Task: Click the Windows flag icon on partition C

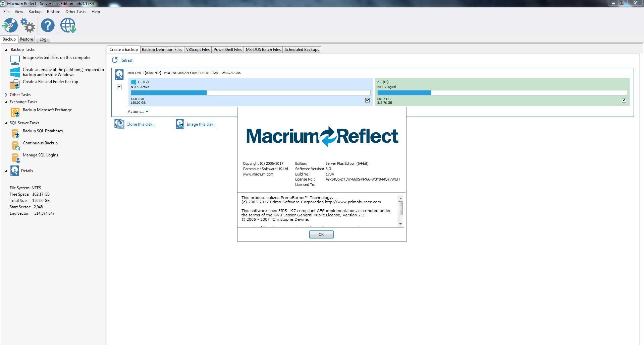Action: tap(133, 82)
